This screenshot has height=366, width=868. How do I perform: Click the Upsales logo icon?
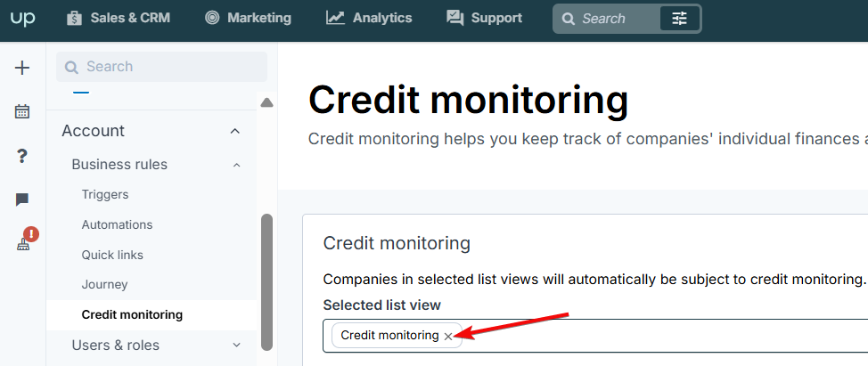coord(22,18)
